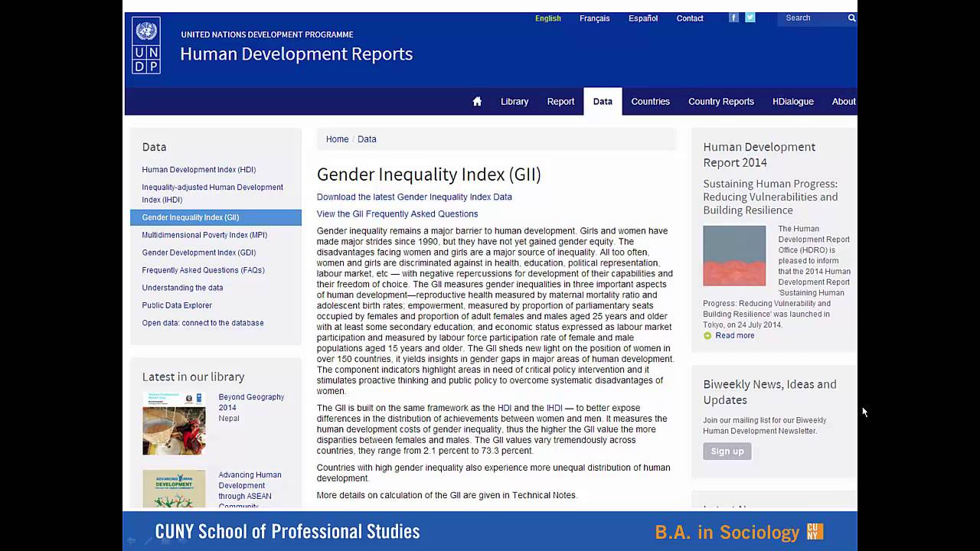Click 'Biweekly News, Ideas and Updates' heading
This screenshot has width=980, height=551.
769,392
